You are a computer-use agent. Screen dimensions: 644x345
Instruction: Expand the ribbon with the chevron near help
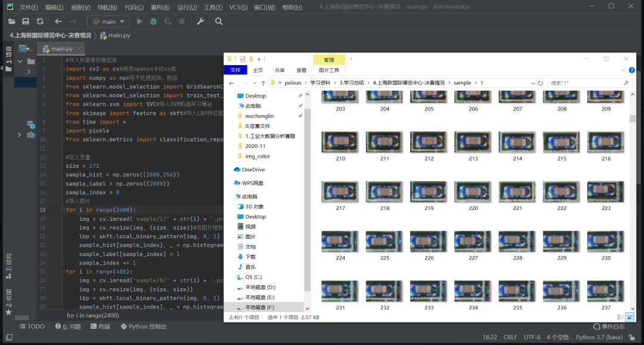(624, 70)
